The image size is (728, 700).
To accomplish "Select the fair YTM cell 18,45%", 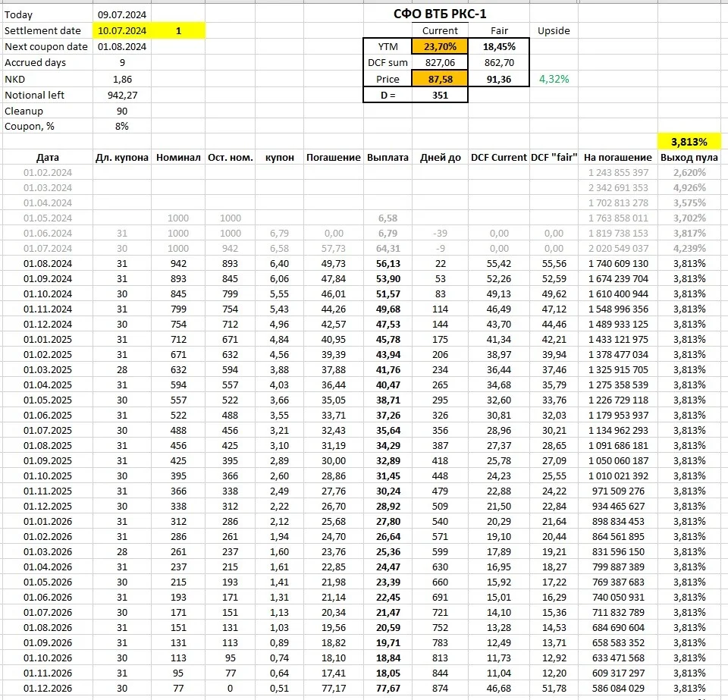I will [499, 46].
